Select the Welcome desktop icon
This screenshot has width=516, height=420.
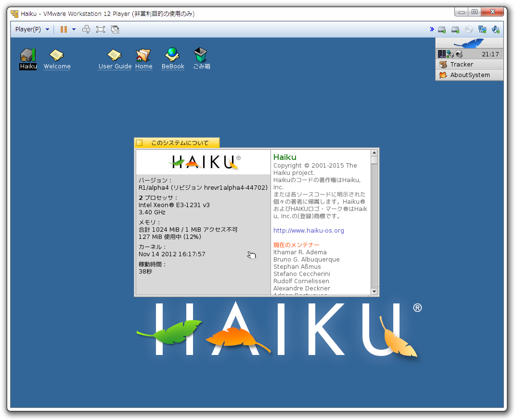(x=57, y=59)
